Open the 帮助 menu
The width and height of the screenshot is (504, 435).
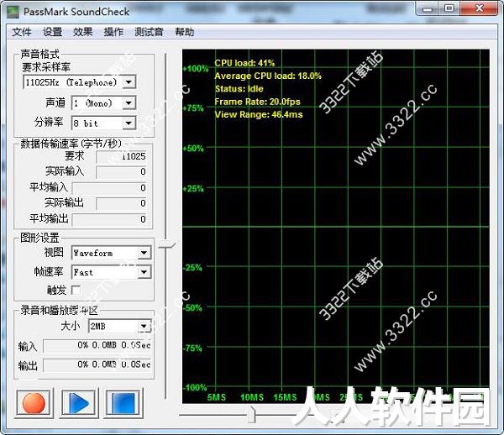click(185, 32)
